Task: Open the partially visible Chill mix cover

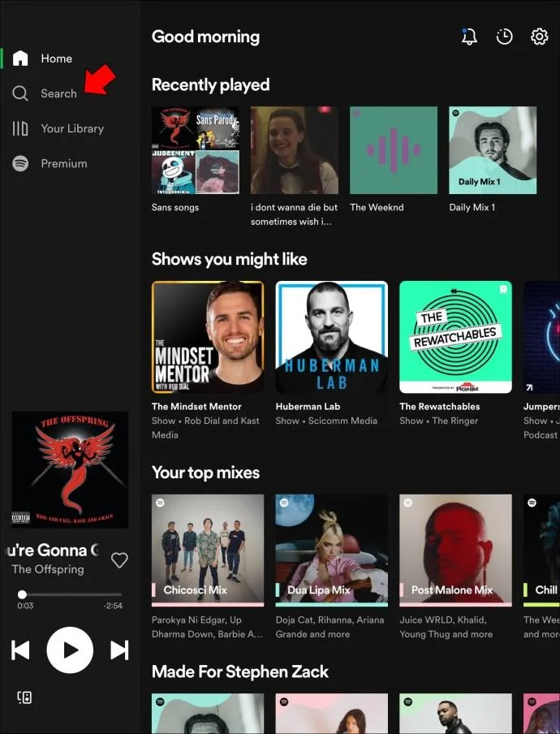Action: point(541,550)
